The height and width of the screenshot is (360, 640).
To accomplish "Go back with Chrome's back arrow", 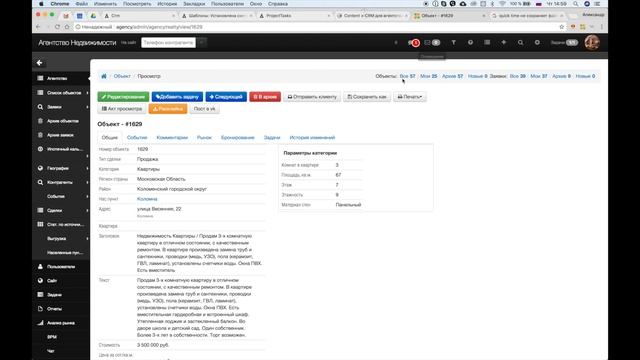I will click(38, 27).
